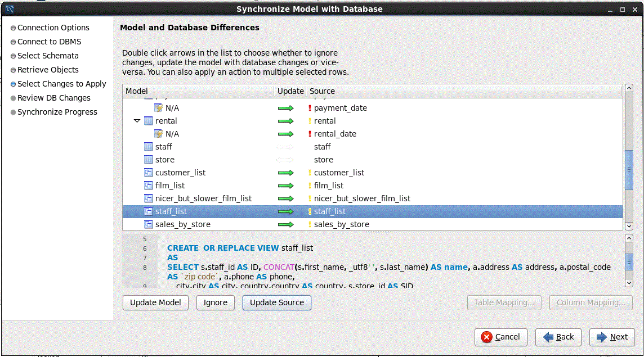The image size is (644, 357).
Task: Click the rental table icon
Action: point(149,121)
